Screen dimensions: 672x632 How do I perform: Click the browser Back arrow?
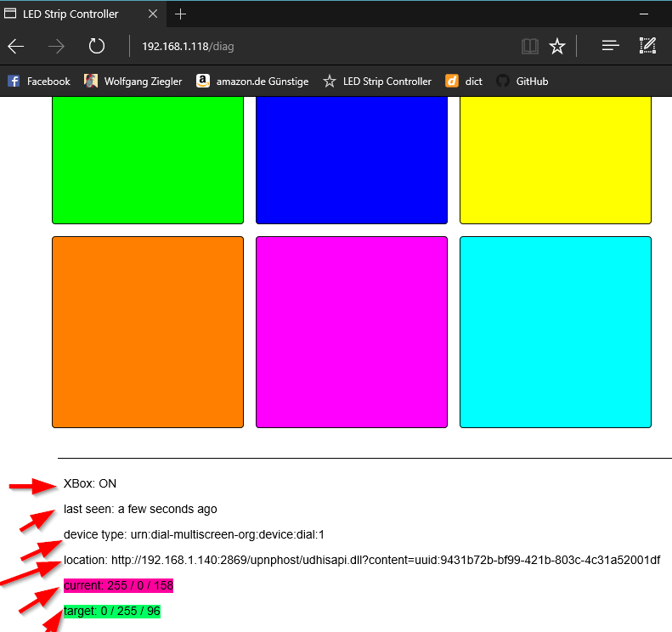click(x=16, y=47)
